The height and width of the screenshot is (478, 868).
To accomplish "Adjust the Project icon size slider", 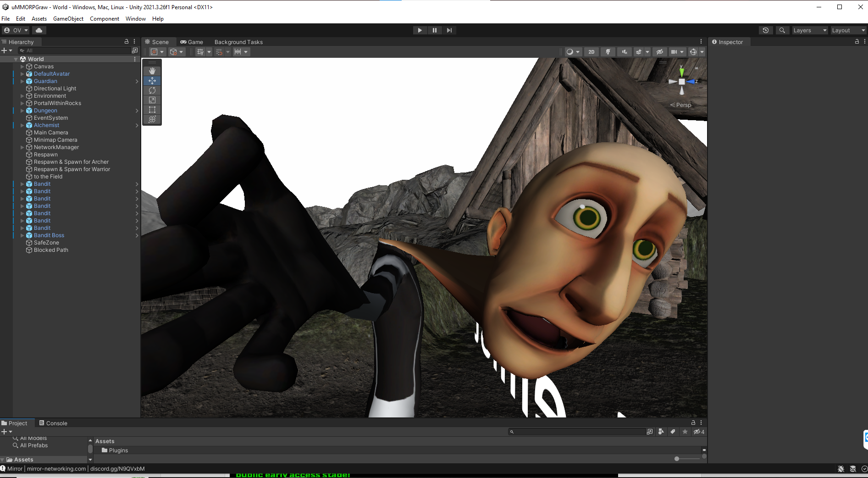I will pos(677,459).
